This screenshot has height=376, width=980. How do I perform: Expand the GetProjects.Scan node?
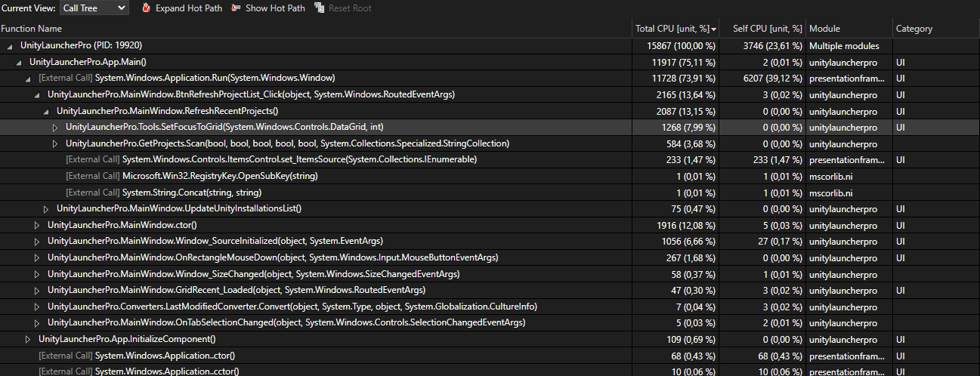tap(55, 143)
